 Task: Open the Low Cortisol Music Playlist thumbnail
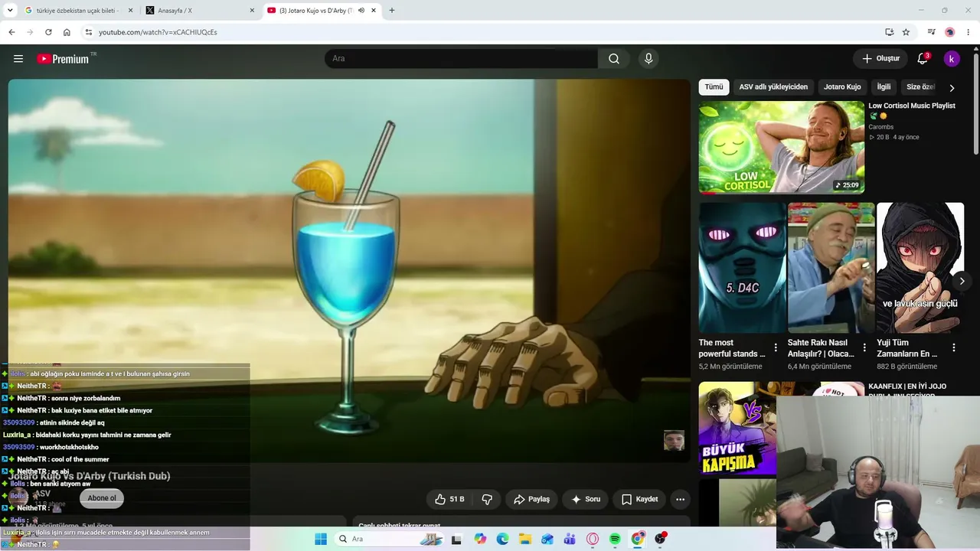[781, 147]
